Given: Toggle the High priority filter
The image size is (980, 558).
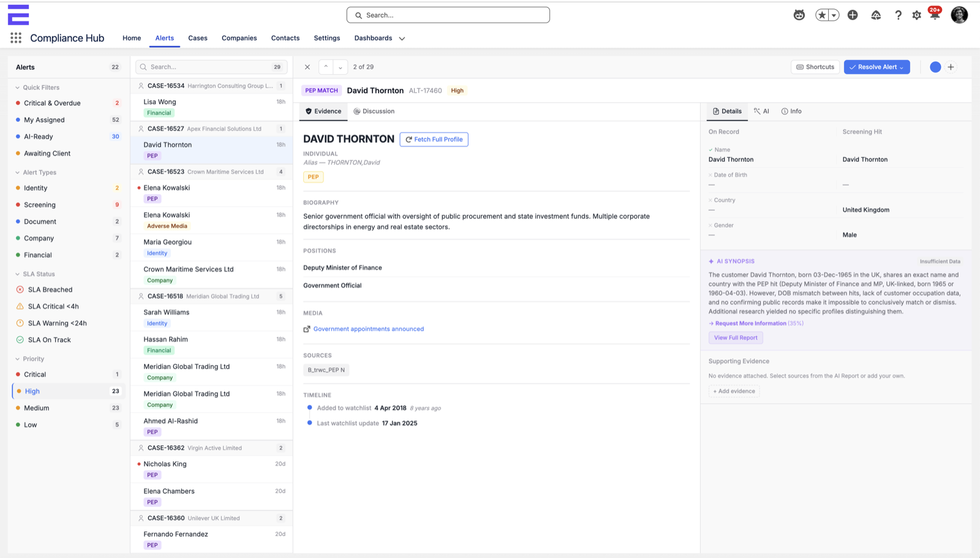Looking at the screenshot, I should click(69, 391).
